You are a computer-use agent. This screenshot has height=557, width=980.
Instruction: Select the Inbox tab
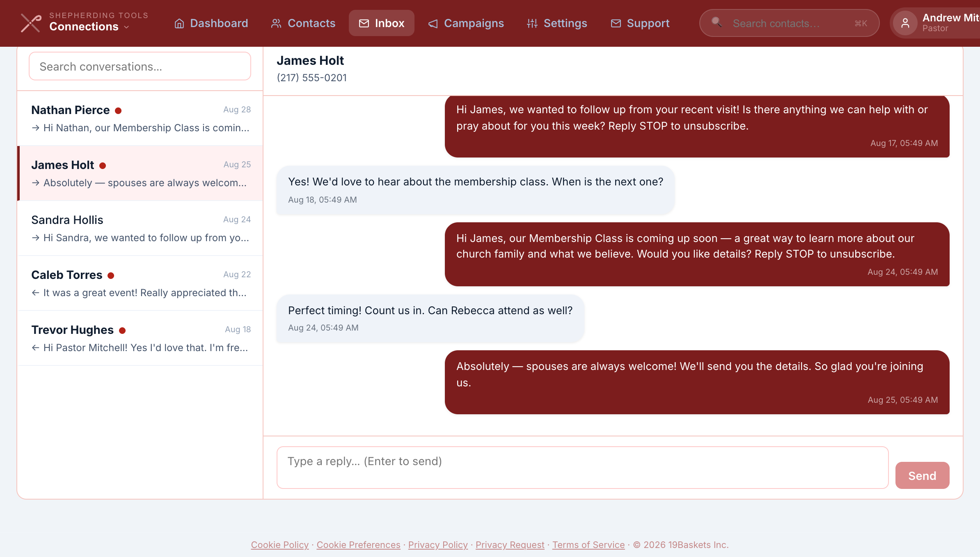coord(381,23)
